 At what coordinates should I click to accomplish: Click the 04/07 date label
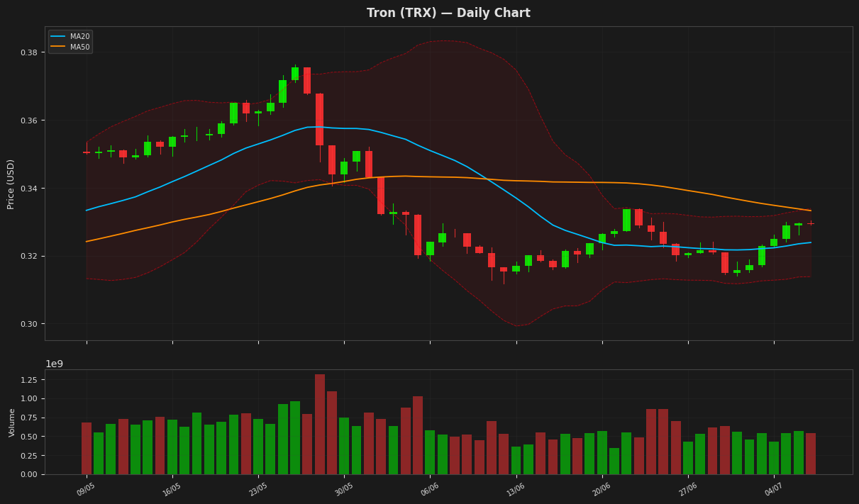(x=773, y=489)
